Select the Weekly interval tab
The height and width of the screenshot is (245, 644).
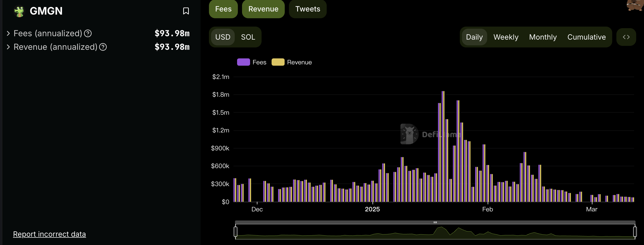point(506,37)
